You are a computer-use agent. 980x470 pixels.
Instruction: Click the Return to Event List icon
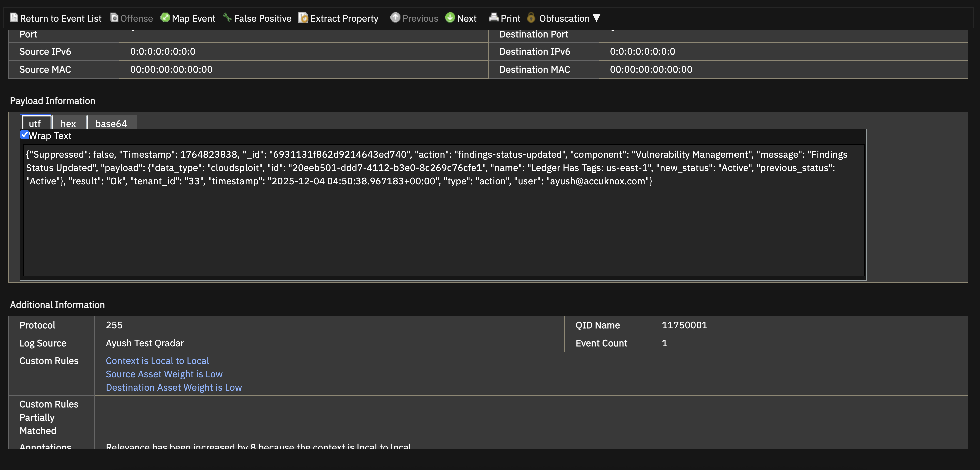tap(14, 17)
